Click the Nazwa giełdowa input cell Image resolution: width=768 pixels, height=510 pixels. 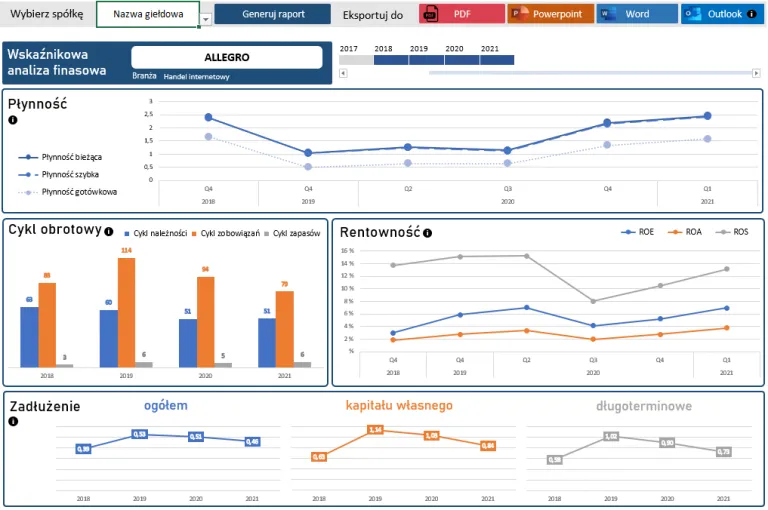pyautogui.click(x=148, y=14)
